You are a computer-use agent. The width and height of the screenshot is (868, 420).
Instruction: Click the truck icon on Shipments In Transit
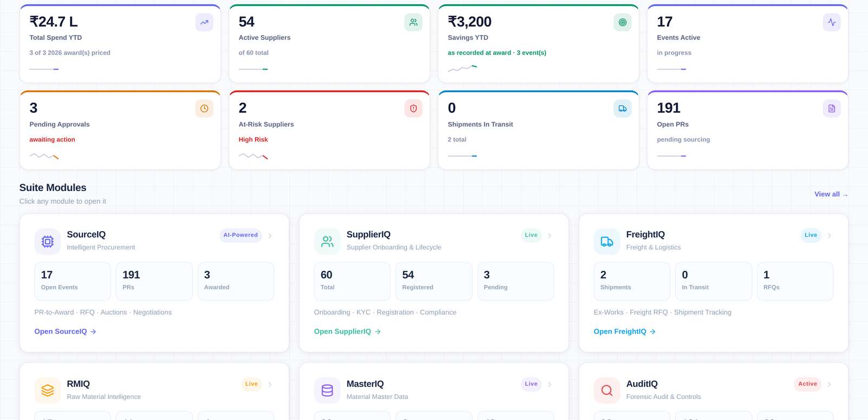(x=622, y=109)
